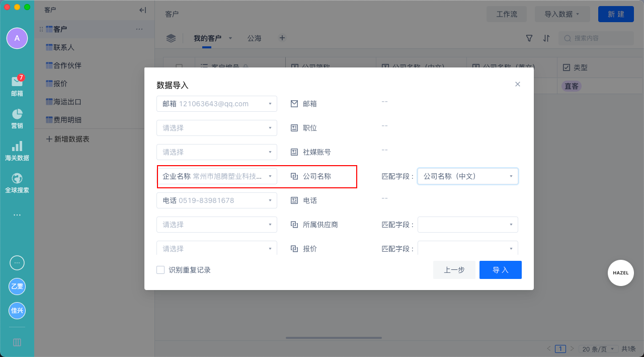Click the 邮箱 field envelope icon in dialog
Viewport: 644px width, 357px height.
(x=294, y=104)
